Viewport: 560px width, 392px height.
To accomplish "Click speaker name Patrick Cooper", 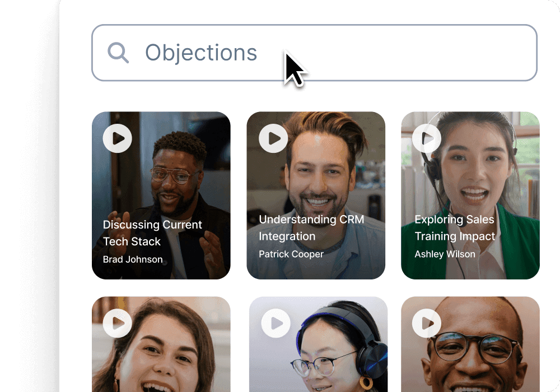I will [x=291, y=254].
